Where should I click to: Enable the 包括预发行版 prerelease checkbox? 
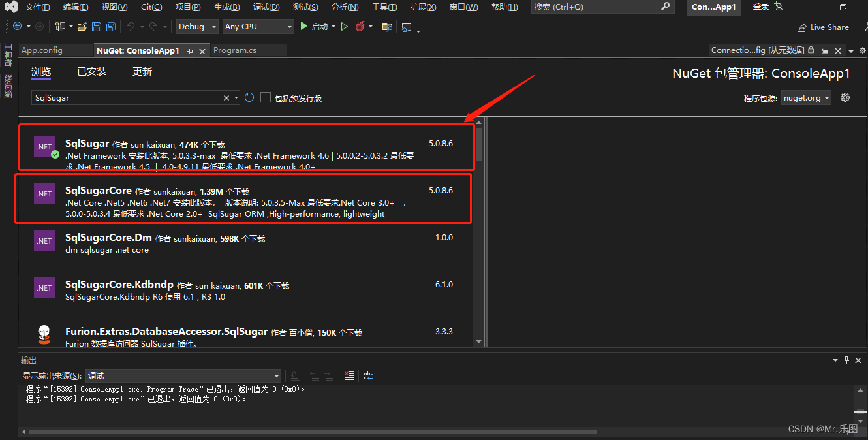pos(266,97)
